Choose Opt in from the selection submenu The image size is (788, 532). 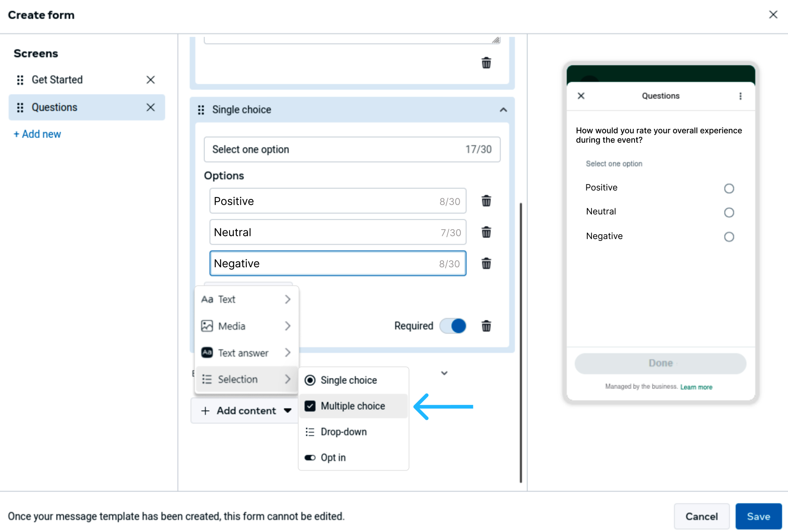[x=353, y=458]
